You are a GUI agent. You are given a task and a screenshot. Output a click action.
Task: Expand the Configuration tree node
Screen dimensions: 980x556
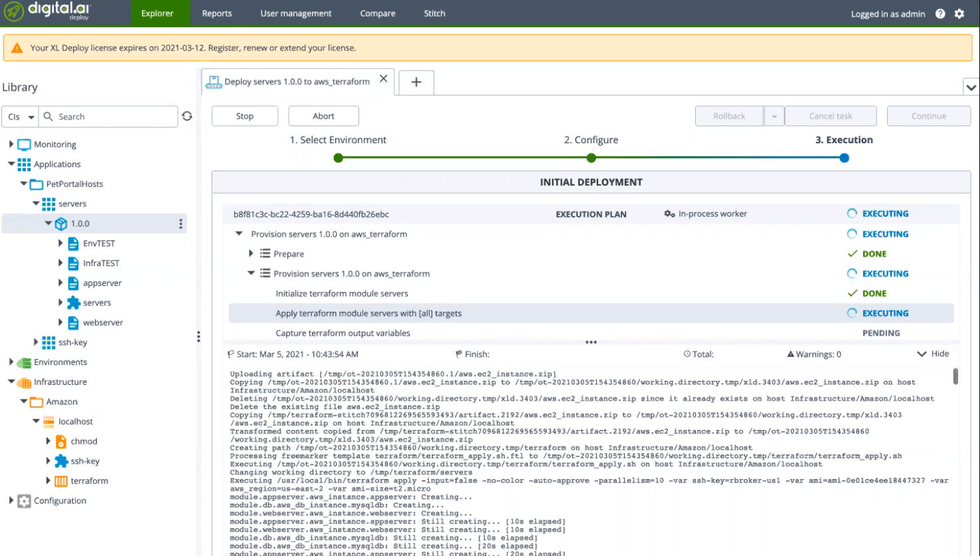[x=11, y=500]
